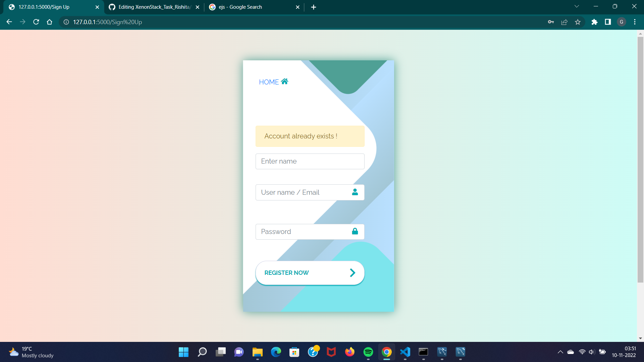The image size is (644, 362).
Task: Click the user icon in email field
Action: tap(355, 192)
